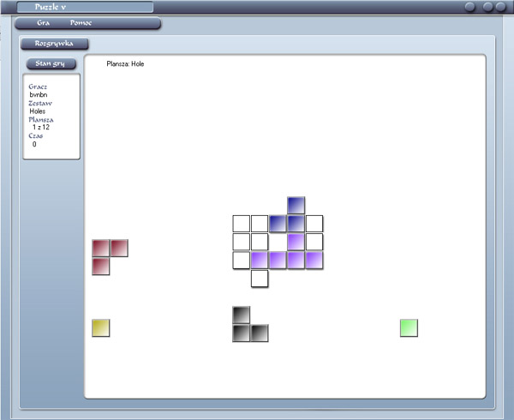The height and width of the screenshot is (420, 514).
Task: Click the leftmost round title-bar button
Action: [470, 7]
